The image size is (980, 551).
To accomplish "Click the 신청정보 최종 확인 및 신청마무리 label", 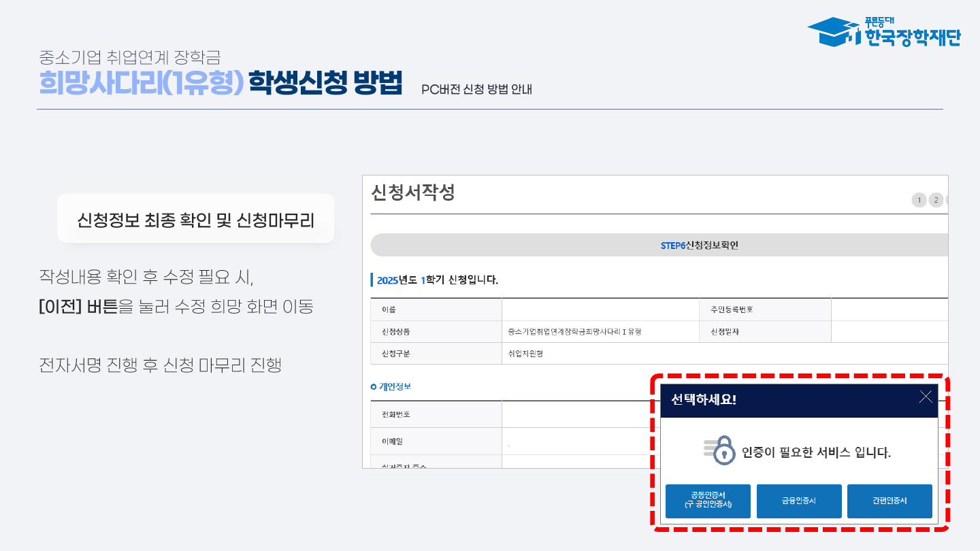I will pos(196,219).
